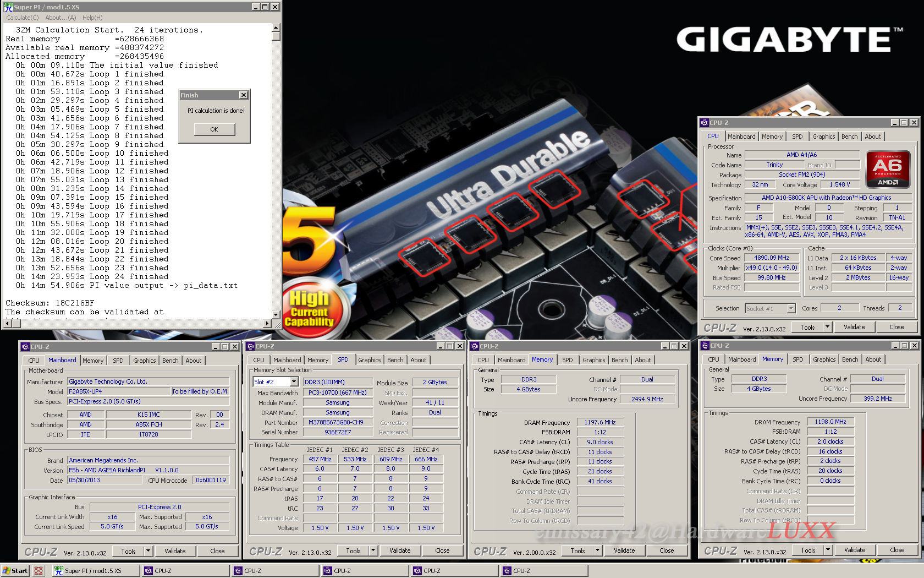Open the Tools dropdown arrow in version 2.00.0 Memory window
The width and height of the screenshot is (924, 578).
(x=597, y=550)
